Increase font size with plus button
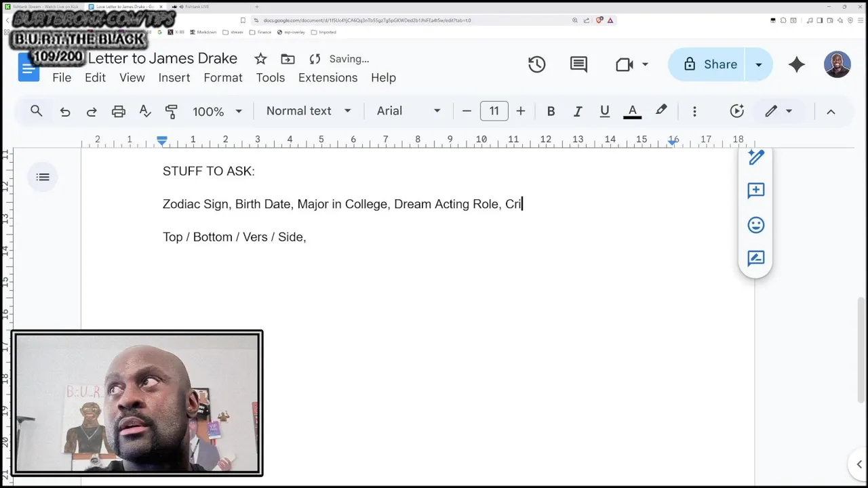The height and width of the screenshot is (488, 868). tap(521, 111)
